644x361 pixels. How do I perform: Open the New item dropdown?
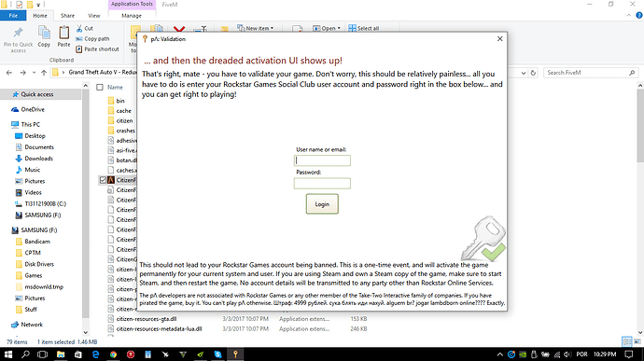coord(256,28)
